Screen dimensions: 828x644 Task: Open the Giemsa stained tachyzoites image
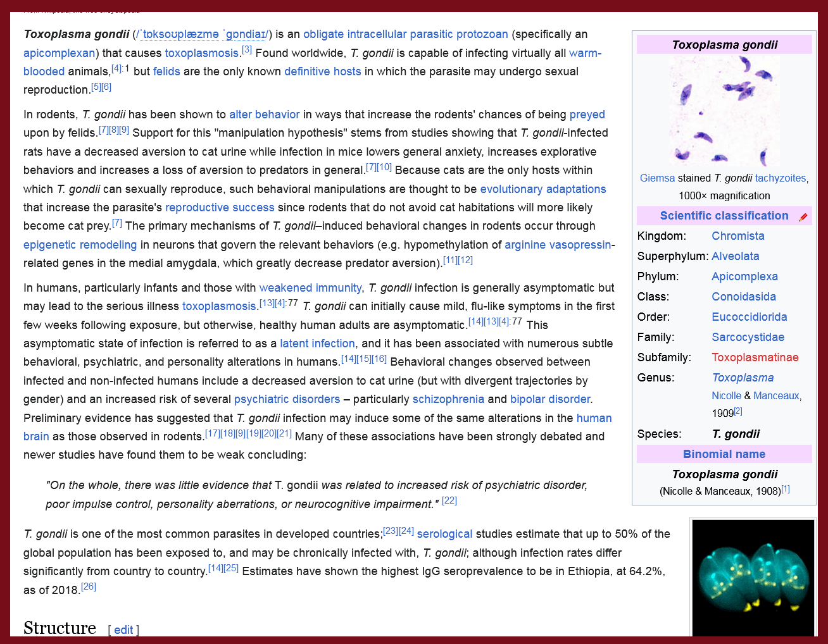724,111
